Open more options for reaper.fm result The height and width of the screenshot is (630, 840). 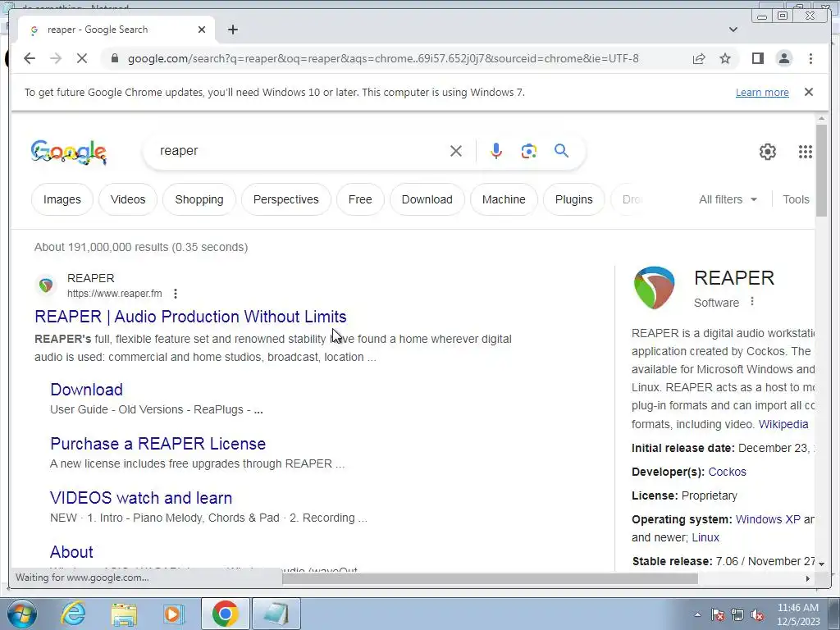coord(176,294)
